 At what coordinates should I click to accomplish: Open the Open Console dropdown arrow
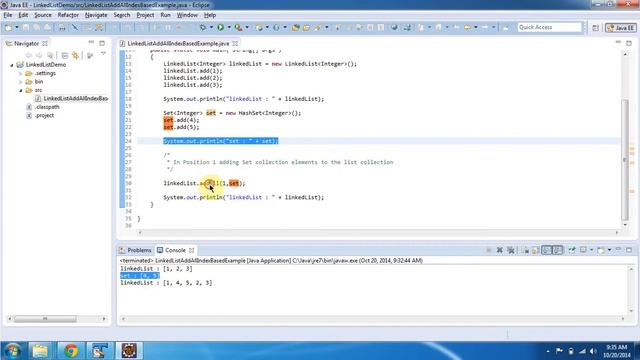[x=609, y=250]
